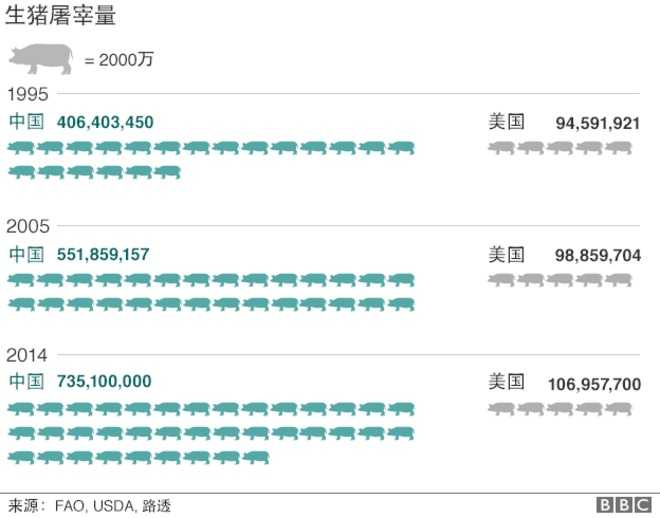Click last teal pig in 2005 second row
660x518 pixels.
(x=402, y=304)
